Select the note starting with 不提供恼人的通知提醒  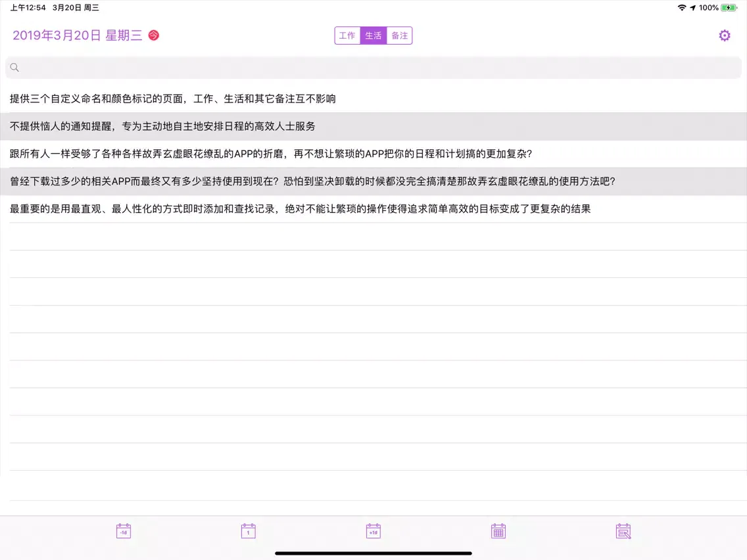click(x=373, y=126)
